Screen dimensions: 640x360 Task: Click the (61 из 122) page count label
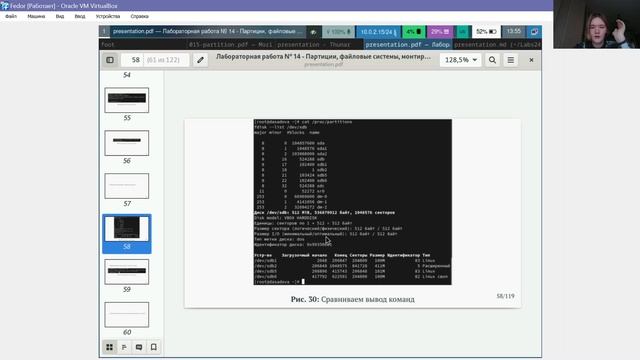(x=163, y=60)
